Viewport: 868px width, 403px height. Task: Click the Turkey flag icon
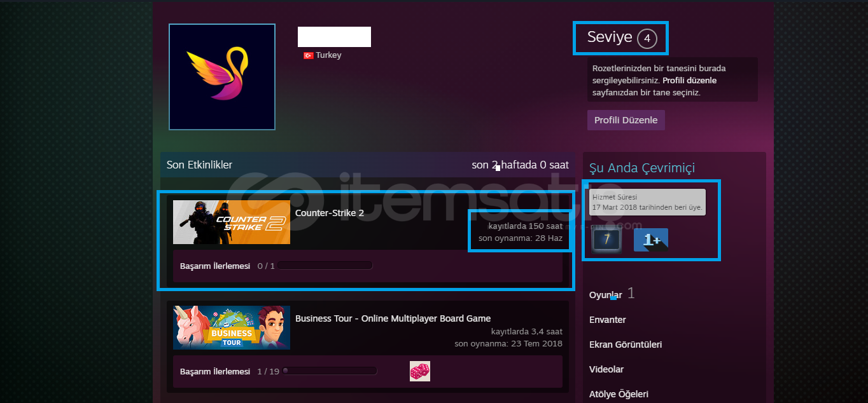[x=309, y=55]
